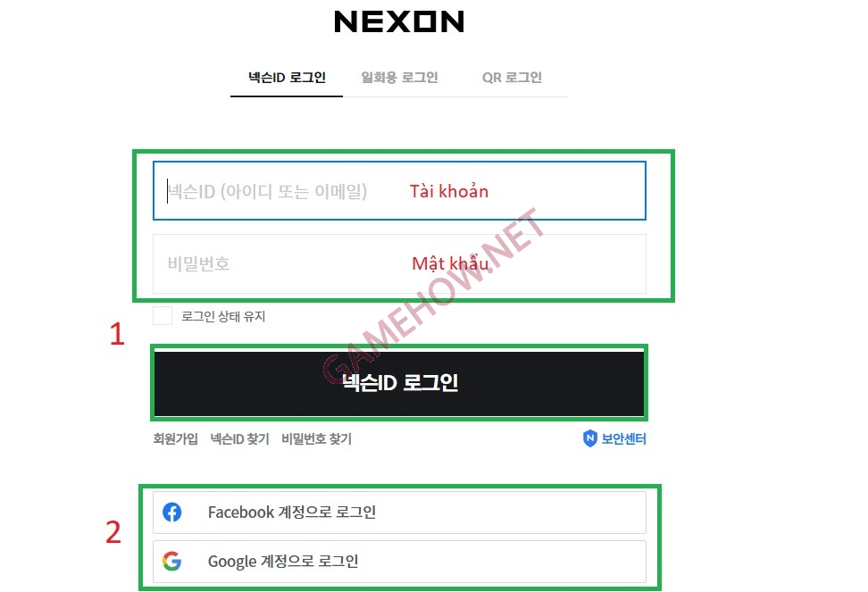Click the 로그인 상태 유지 label text
The image size is (868, 592).
pos(223,316)
